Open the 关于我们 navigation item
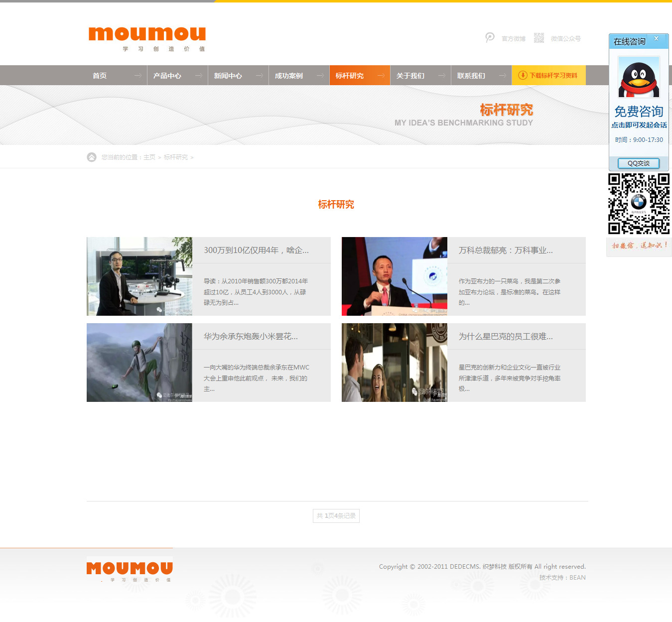The image size is (672, 622). click(x=410, y=76)
